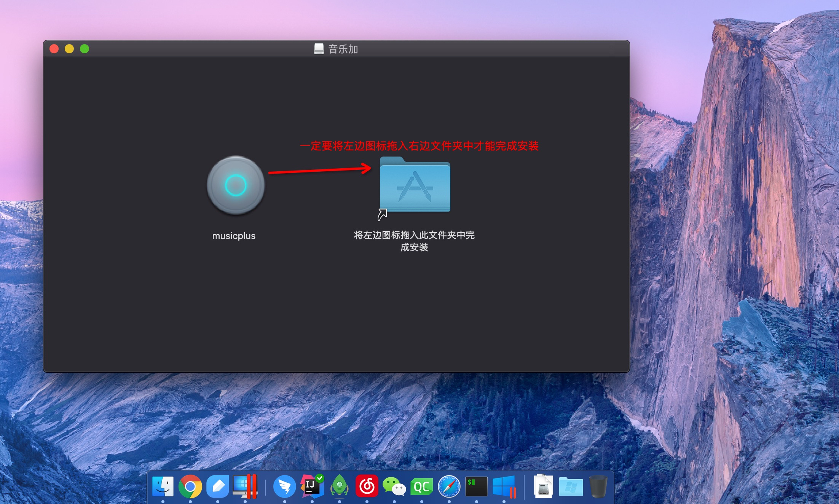Click the label '将左边图标拖入此文件夹中完成安装'
The width and height of the screenshot is (839, 504).
[414, 241]
